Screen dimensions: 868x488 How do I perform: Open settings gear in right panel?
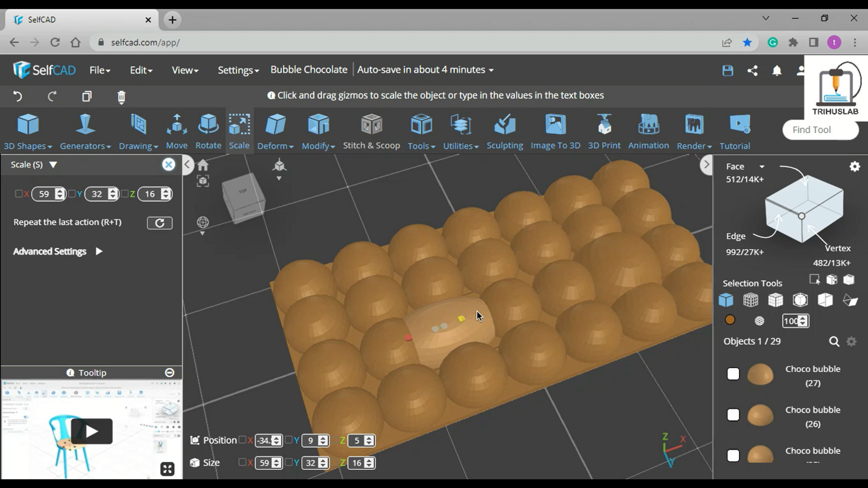pos(854,166)
